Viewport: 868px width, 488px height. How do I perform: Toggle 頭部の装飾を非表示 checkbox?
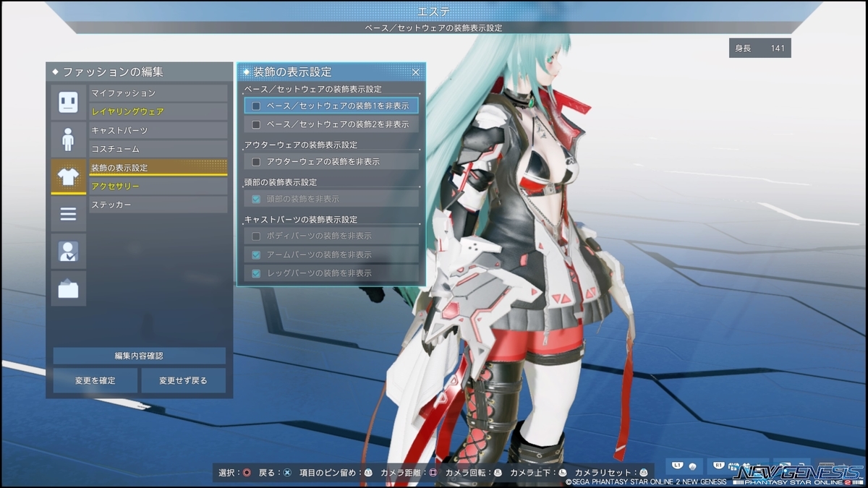(256, 199)
